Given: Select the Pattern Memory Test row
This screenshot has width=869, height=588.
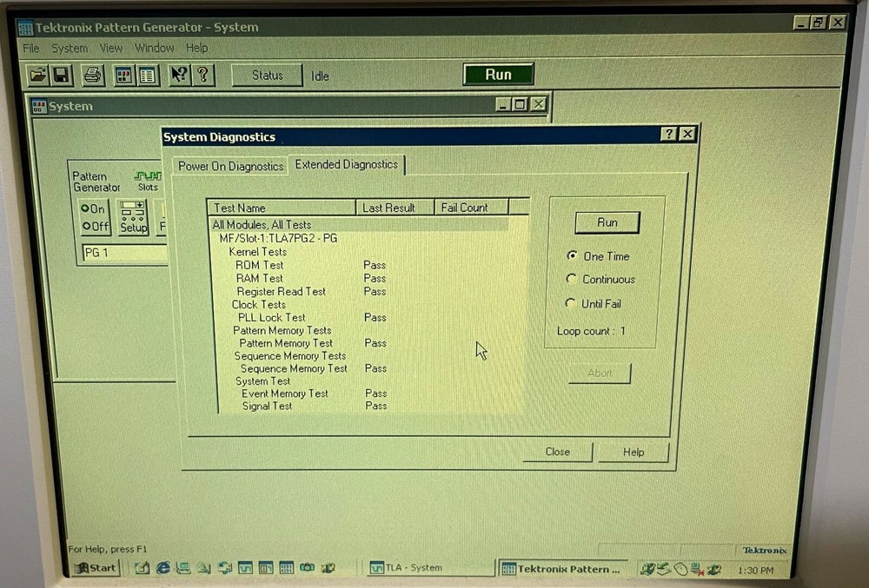Looking at the screenshot, I should pos(286,343).
